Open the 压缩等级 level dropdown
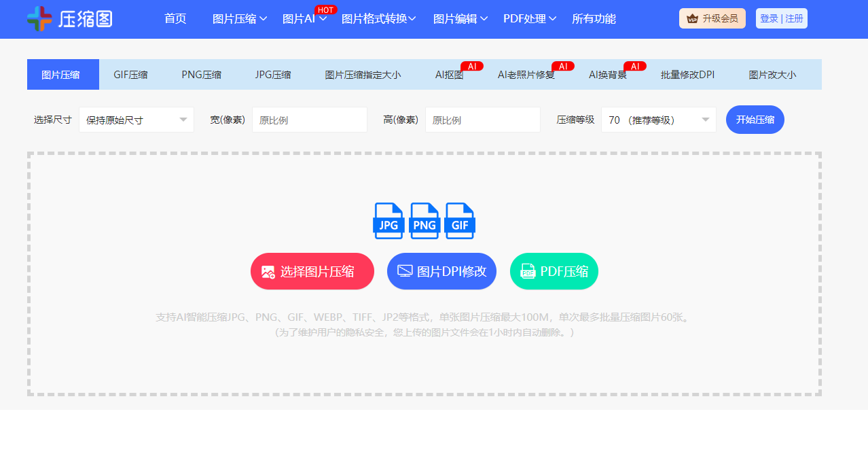This screenshot has height=454, width=868. click(657, 119)
